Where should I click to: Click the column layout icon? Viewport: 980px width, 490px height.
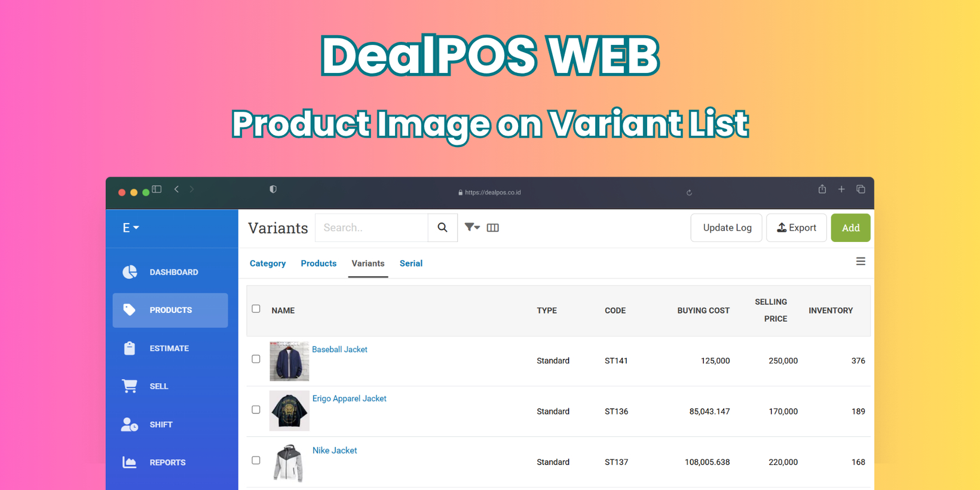pos(493,228)
